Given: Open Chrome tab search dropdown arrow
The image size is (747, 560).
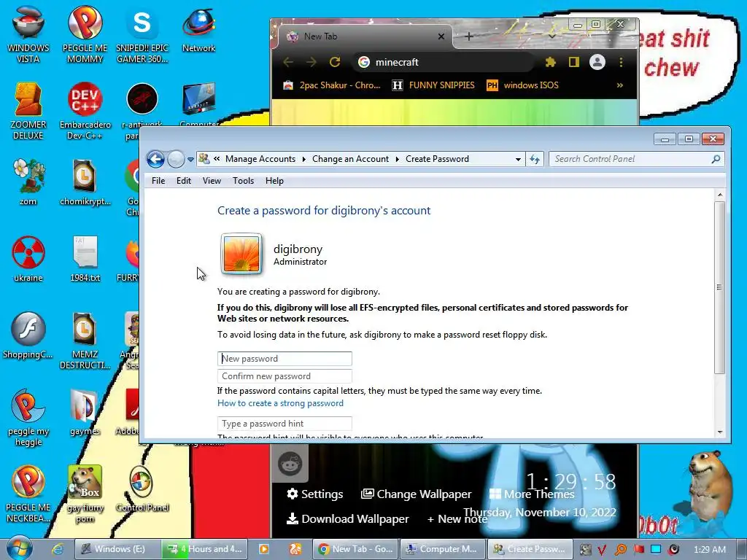Looking at the screenshot, I should (x=551, y=36).
